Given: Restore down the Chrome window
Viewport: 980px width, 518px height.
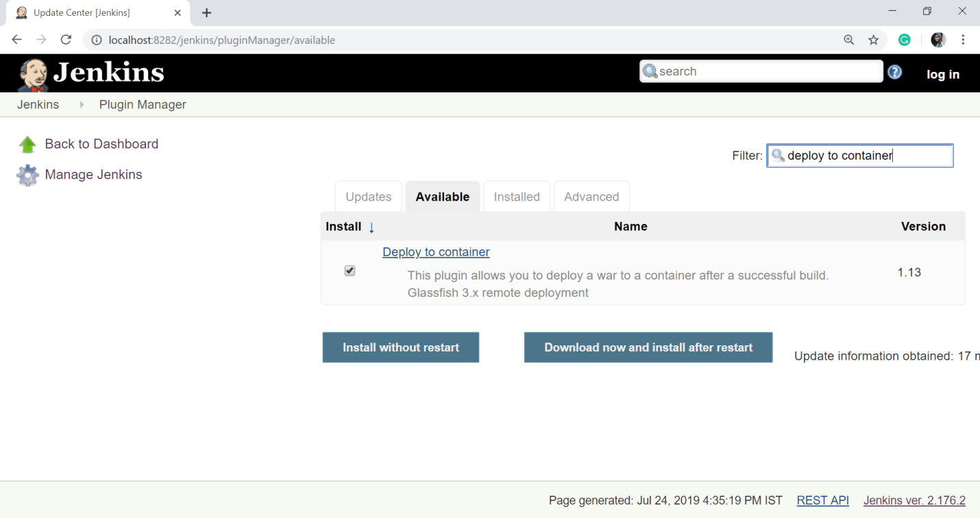Looking at the screenshot, I should pos(927,11).
